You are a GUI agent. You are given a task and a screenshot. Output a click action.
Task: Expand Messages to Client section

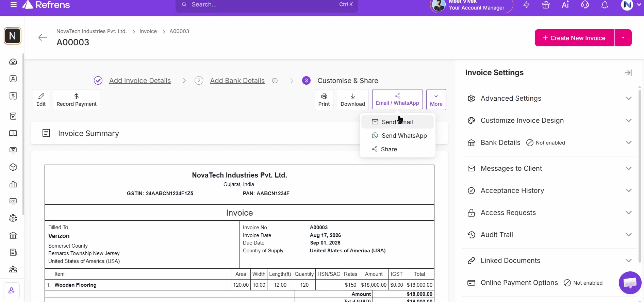point(549,168)
